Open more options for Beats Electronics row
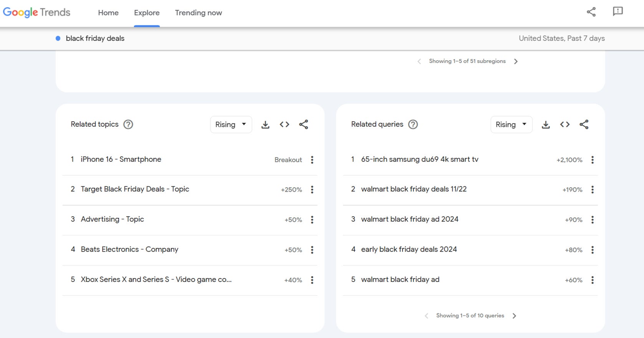Screen dimensions: 644x338 [x=312, y=250]
